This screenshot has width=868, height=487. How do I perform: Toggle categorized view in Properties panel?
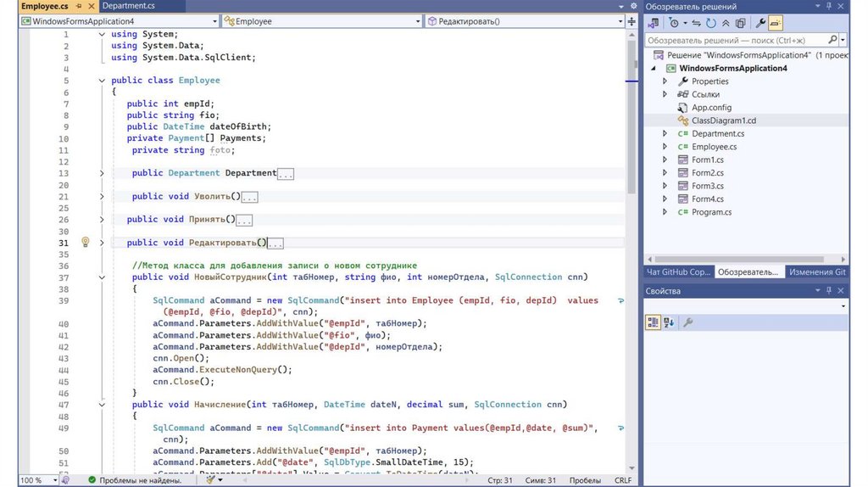653,322
